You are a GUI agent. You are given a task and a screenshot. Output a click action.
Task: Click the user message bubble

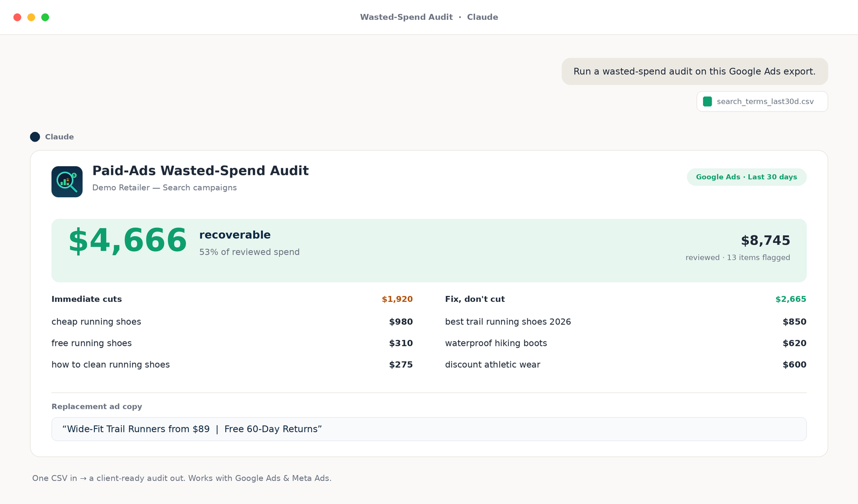(x=694, y=71)
